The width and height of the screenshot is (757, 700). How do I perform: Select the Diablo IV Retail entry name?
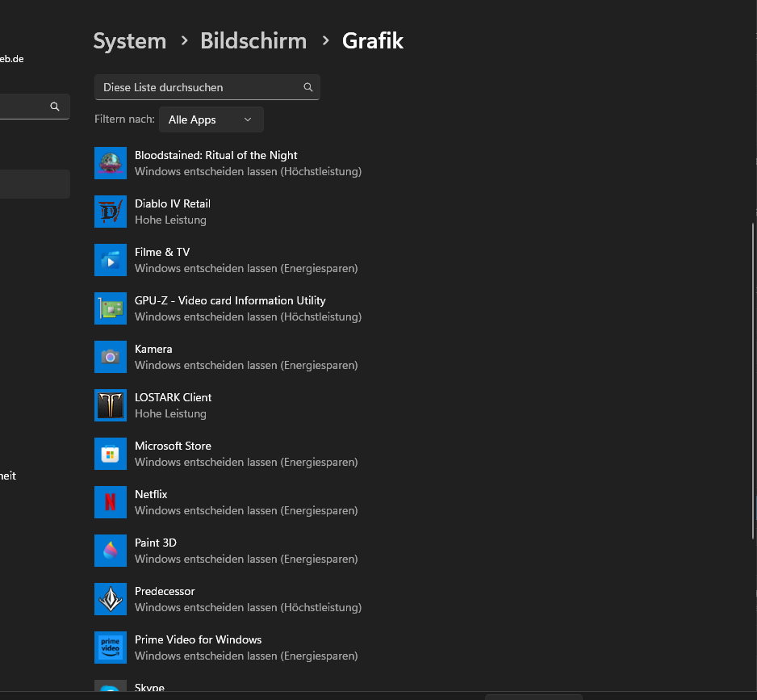pos(173,204)
